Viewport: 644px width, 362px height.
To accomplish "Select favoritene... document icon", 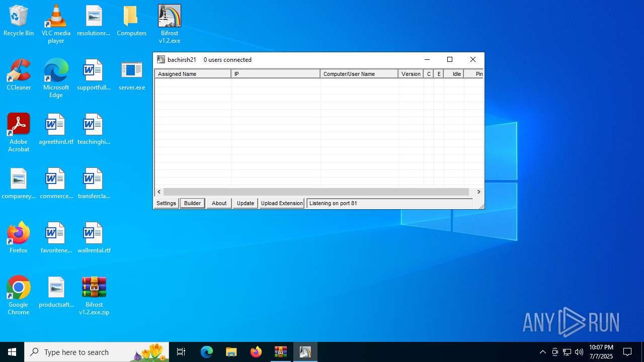I will tap(56, 238).
